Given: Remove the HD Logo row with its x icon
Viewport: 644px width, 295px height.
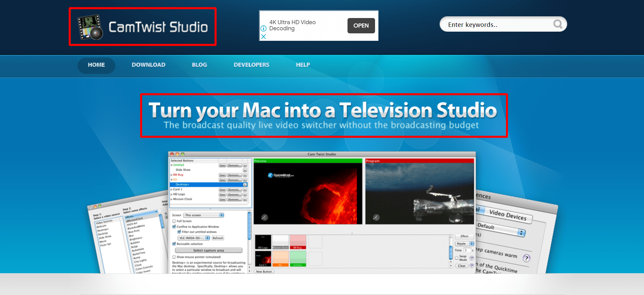Looking at the screenshot, I should click(x=245, y=195).
